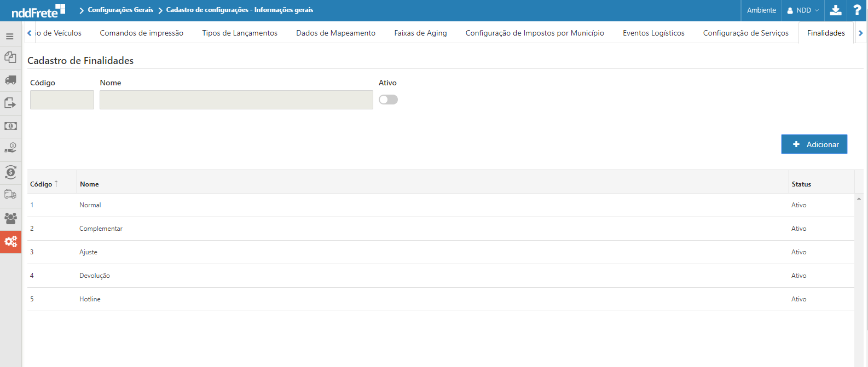
Task: Click the download icon in header
Action: coord(835,10)
